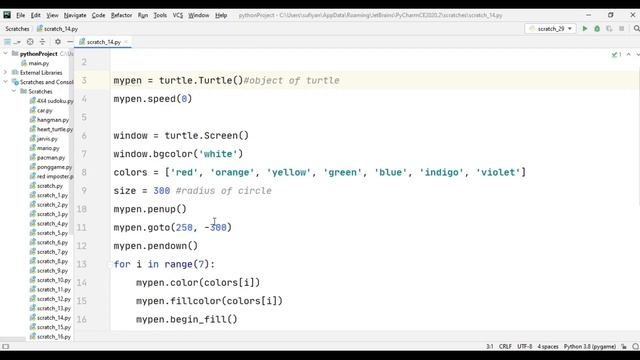
Task: Click the UTF-8 encoding in status bar
Action: tap(524, 347)
